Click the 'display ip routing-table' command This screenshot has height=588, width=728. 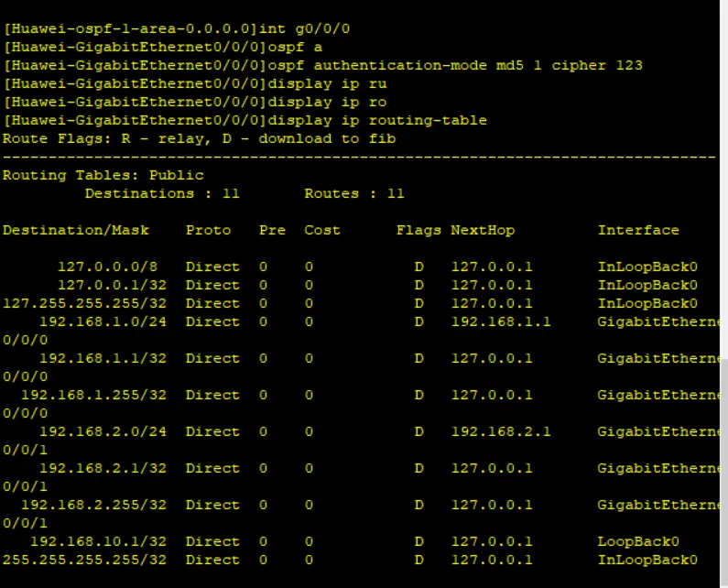377,120
